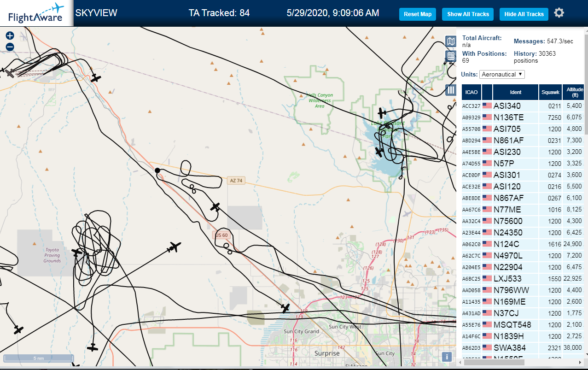Click the US flag in ASI340 row
Image resolution: width=588 pixels, height=370 pixels.
click(487, 106)
